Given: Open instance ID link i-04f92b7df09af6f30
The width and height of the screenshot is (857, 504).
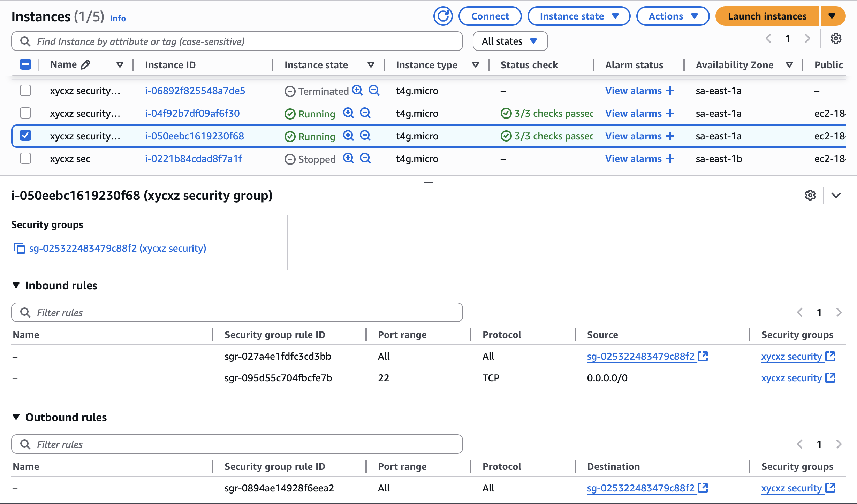Looking at the screenshot, I should (192, 113).
